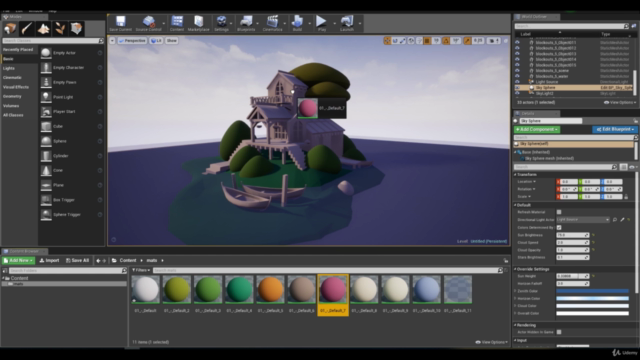Select the Geometry Editing mode icon

(x=76, y=29)
